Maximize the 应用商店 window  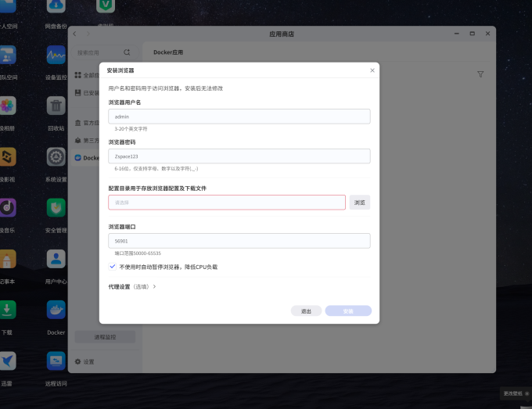click(x=472, y=34)
